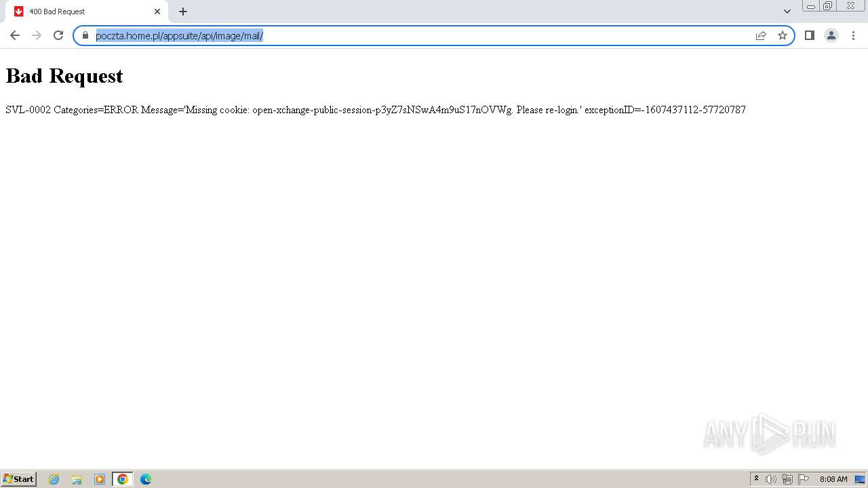
Task: Open Windows Media Player from taskbar
Action: tap(100, 479)
